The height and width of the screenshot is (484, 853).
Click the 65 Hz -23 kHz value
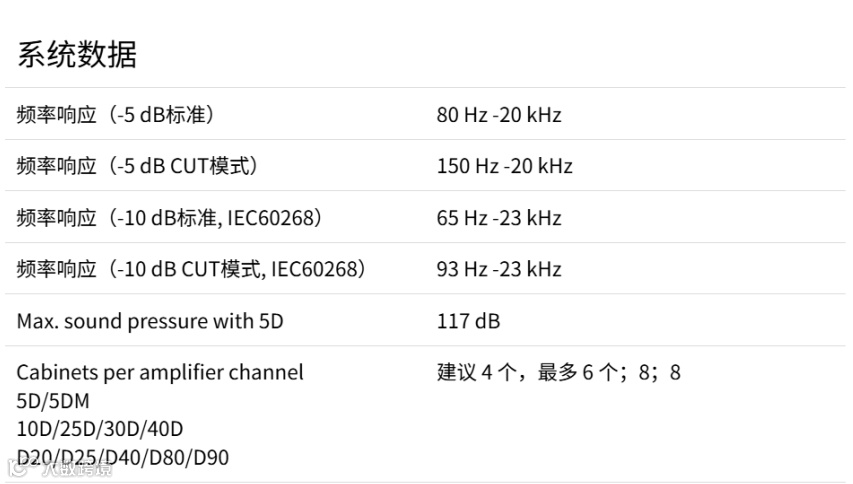tap(499, 218)
